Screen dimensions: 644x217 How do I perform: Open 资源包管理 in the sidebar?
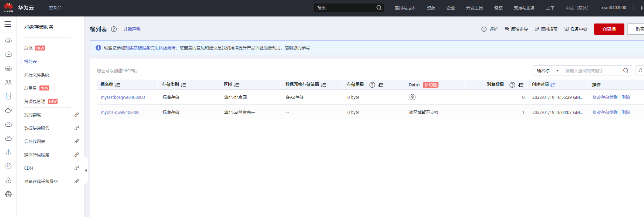[35, 101]
